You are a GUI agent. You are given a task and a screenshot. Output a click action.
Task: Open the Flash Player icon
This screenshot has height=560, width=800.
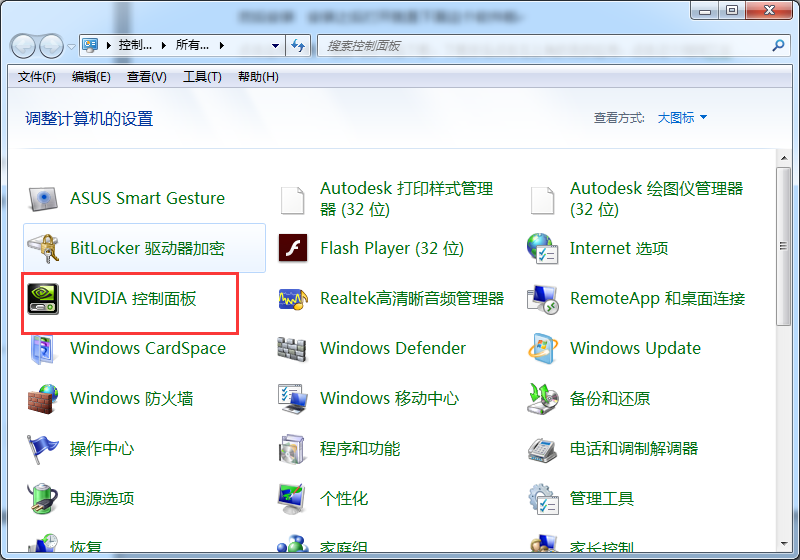[293, 248]
